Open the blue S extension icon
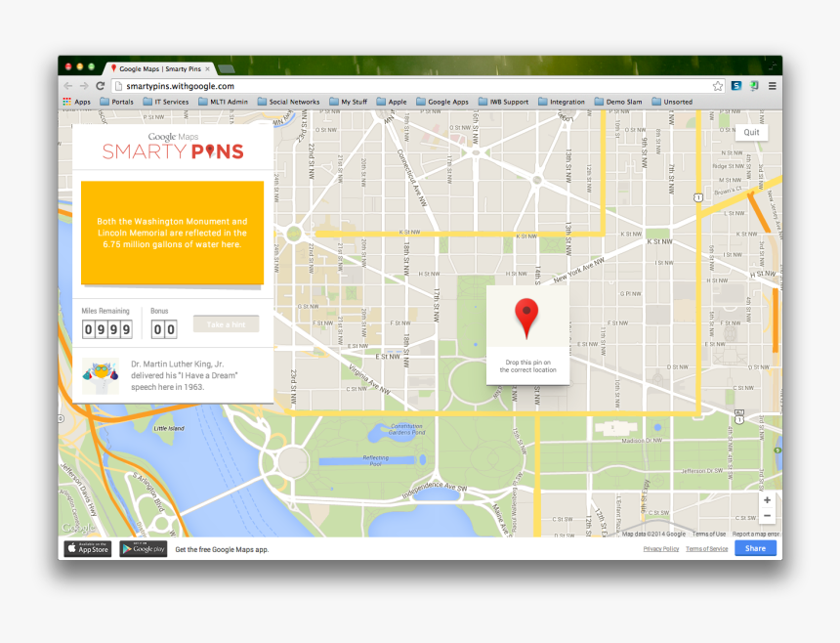The width and height of the screenshot is (840, 643). point(736,86)
